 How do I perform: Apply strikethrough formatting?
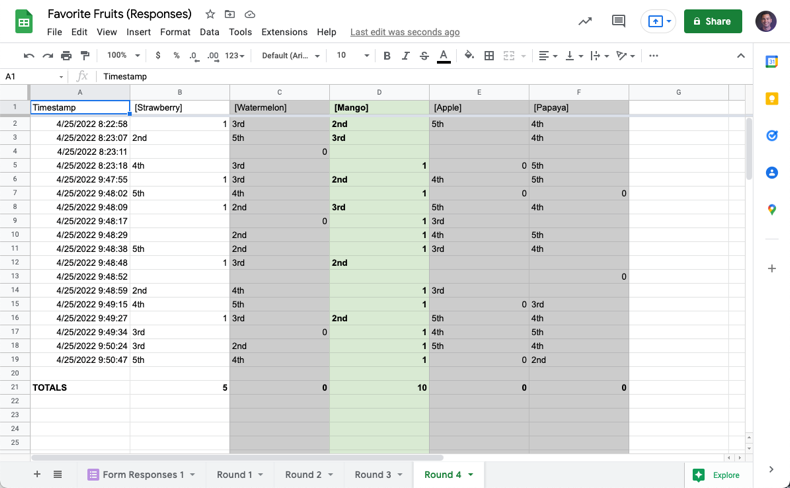pyautogui.click(x=424, y=56)
